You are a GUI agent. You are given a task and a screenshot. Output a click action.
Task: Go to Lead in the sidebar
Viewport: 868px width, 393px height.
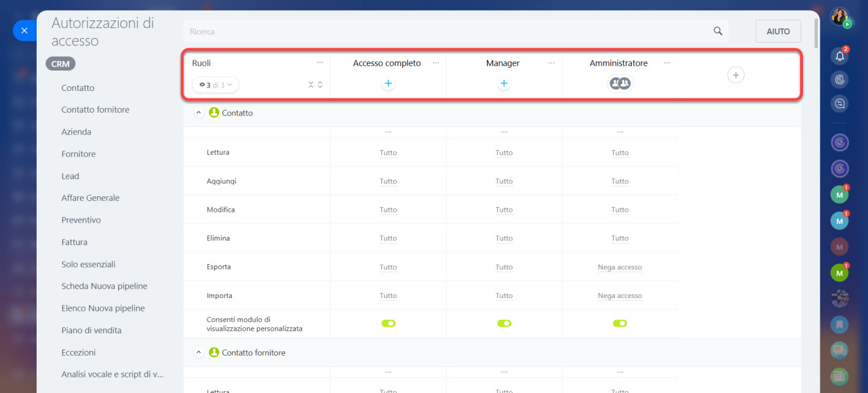click(70, 176)
